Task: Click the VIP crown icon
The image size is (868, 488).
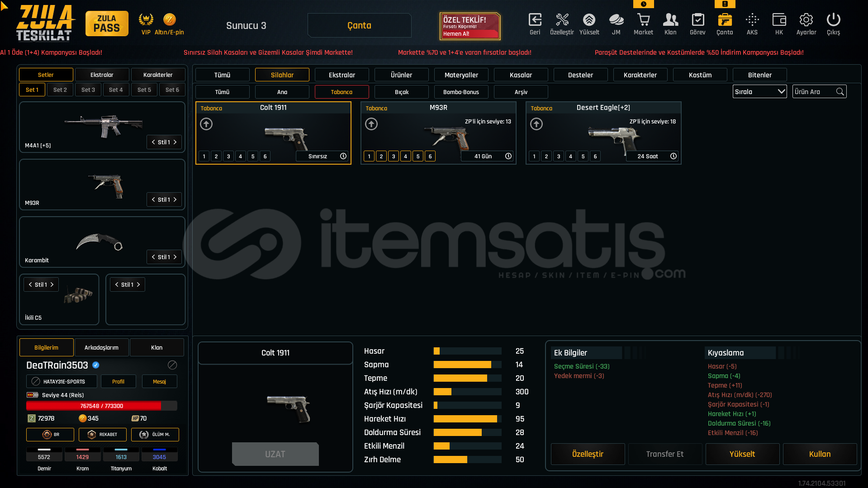Action: click(146, 19)
